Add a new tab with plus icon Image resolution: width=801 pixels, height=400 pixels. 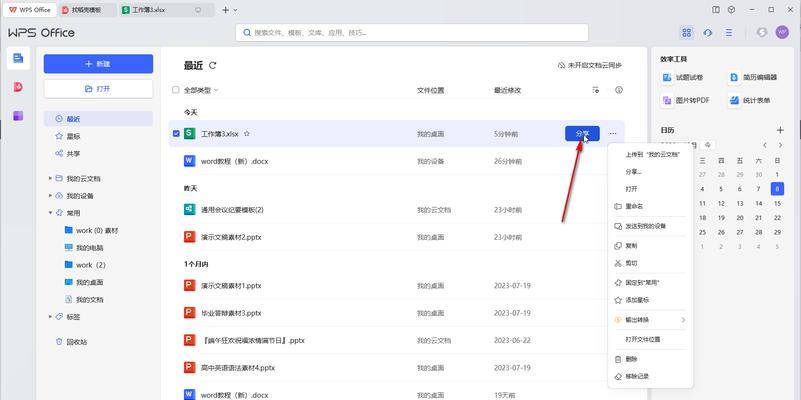pos(225,10)
